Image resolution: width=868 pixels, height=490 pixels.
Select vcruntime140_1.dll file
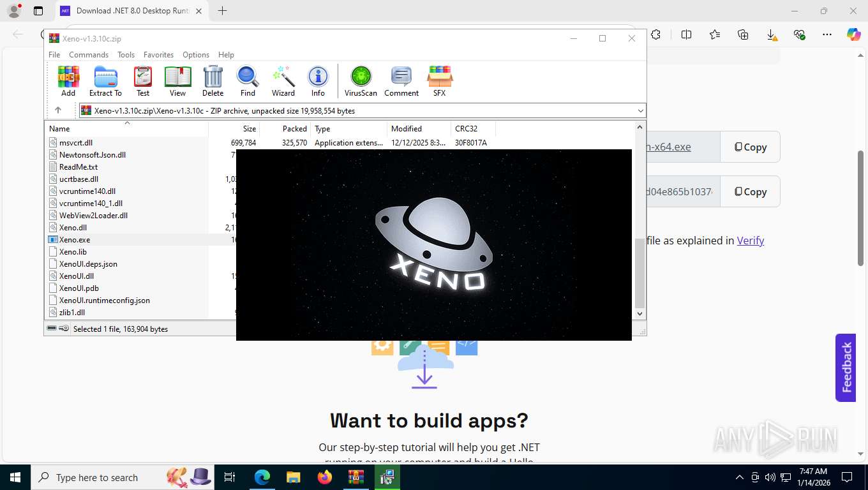pos(91,204)
